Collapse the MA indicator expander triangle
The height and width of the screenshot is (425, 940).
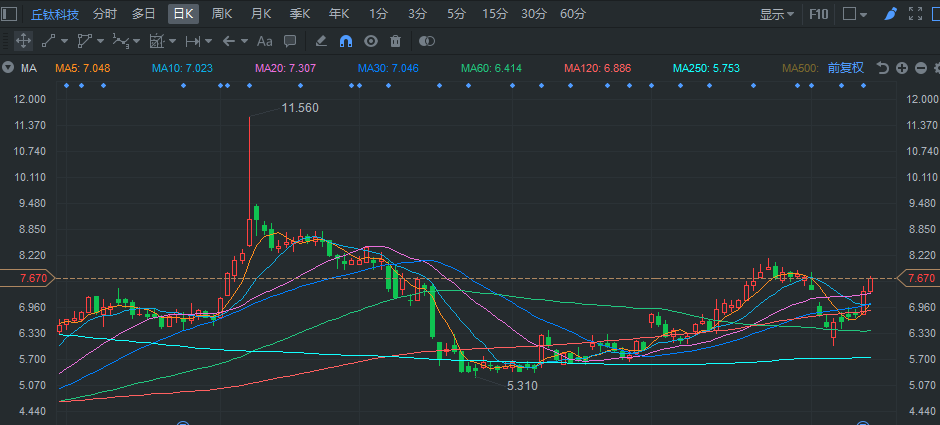click(x=8, y=68)
